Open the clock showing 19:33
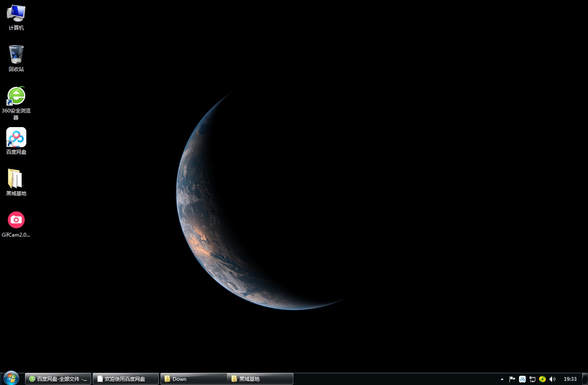Image resolution: width=588 pixels, height=385 pixels. [570, 379]
